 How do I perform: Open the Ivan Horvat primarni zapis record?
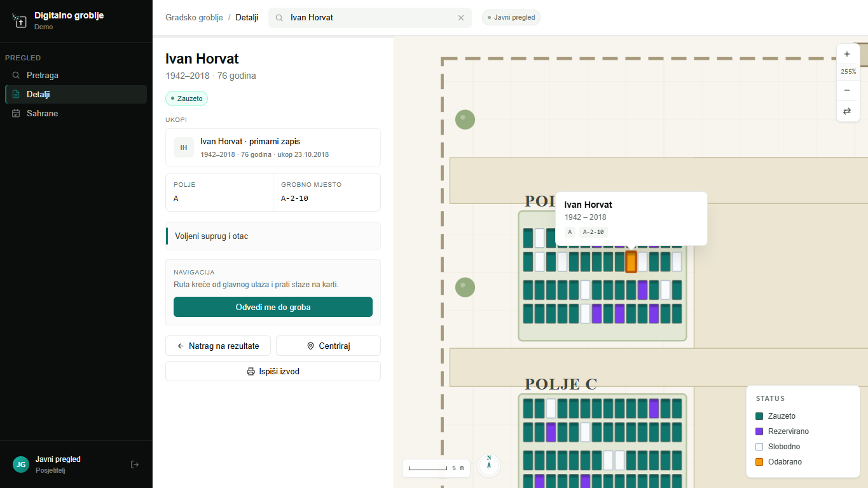273,147
